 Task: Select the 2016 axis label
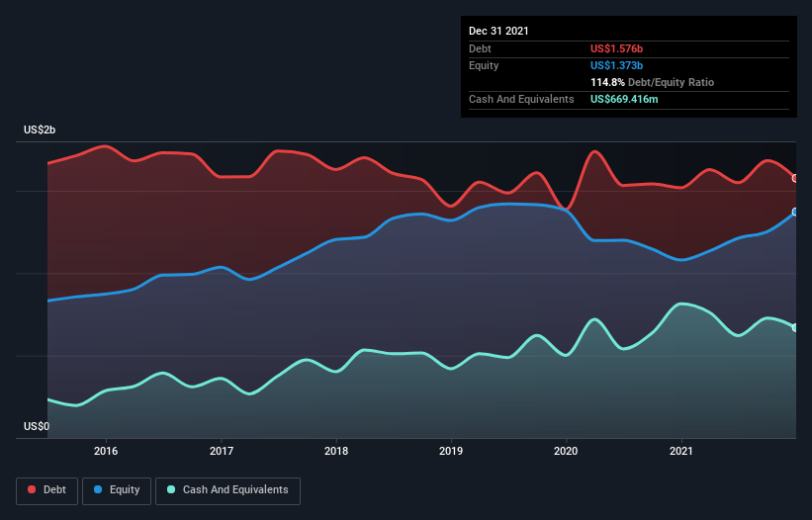[106, 451]
